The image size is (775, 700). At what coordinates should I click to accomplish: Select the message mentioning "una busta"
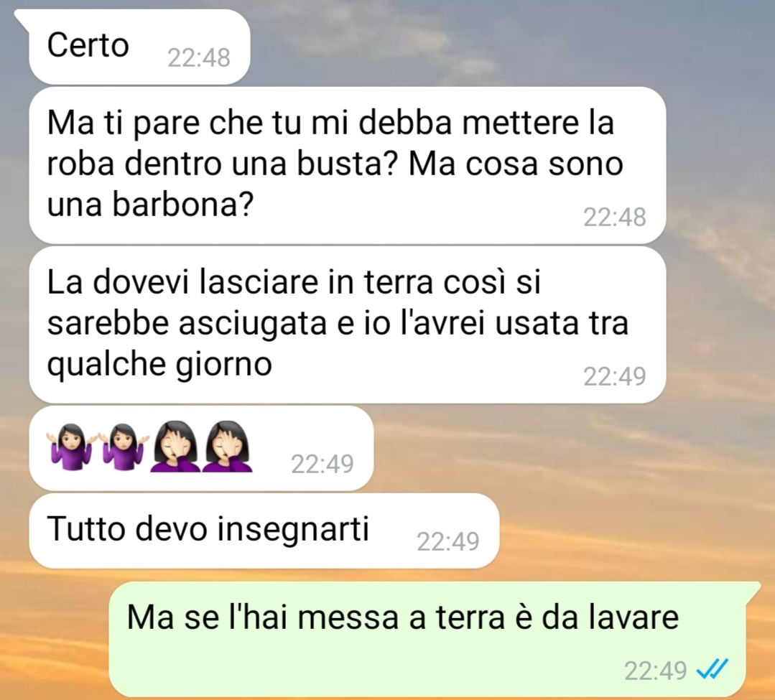348,165
